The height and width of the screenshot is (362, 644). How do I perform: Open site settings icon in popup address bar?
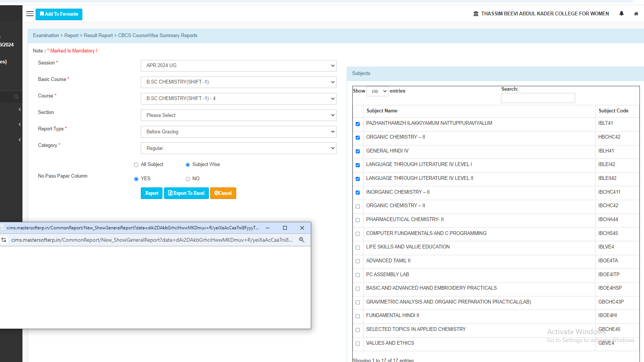pos(4,240)
